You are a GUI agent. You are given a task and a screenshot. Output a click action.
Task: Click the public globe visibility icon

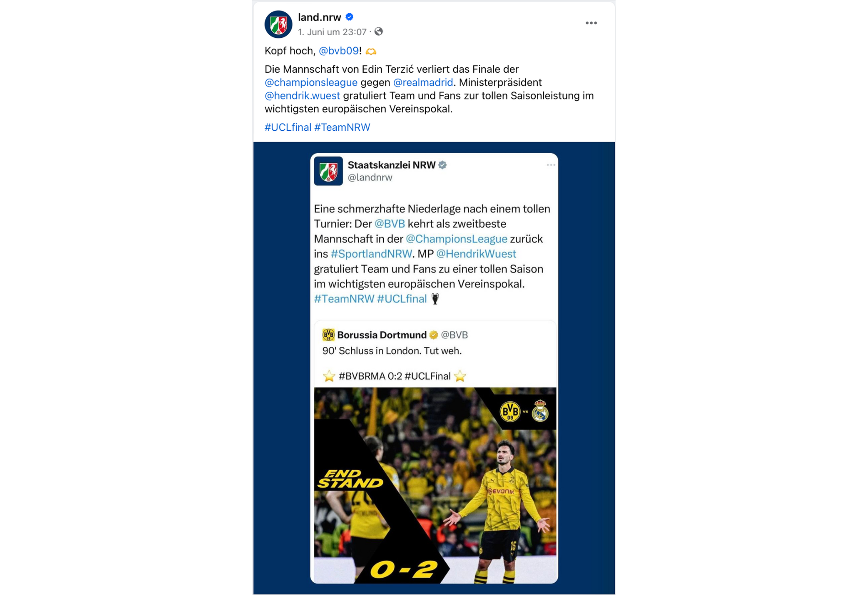coord(379,32)
